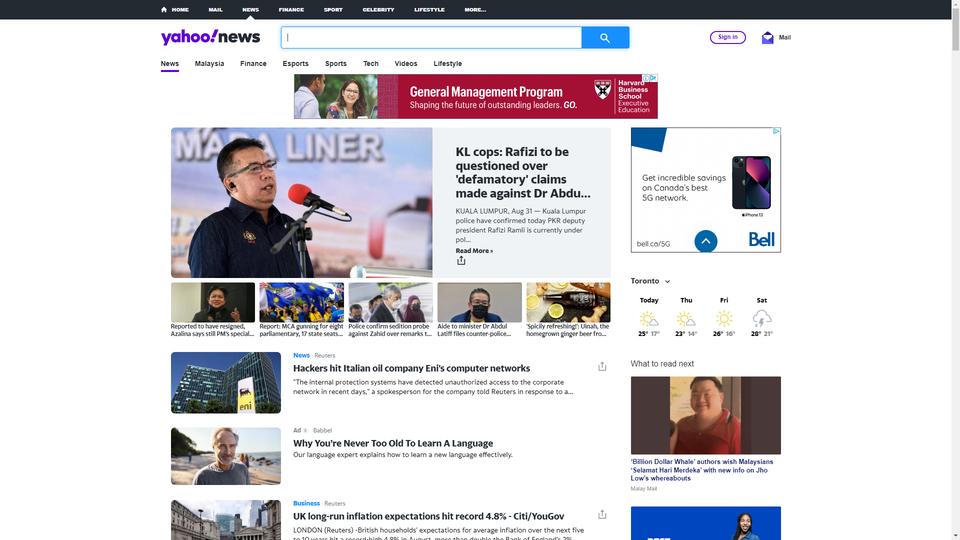Click the AdChoices icon on Harvard banner
Viewport: 960px width, 540px height.
653,78
